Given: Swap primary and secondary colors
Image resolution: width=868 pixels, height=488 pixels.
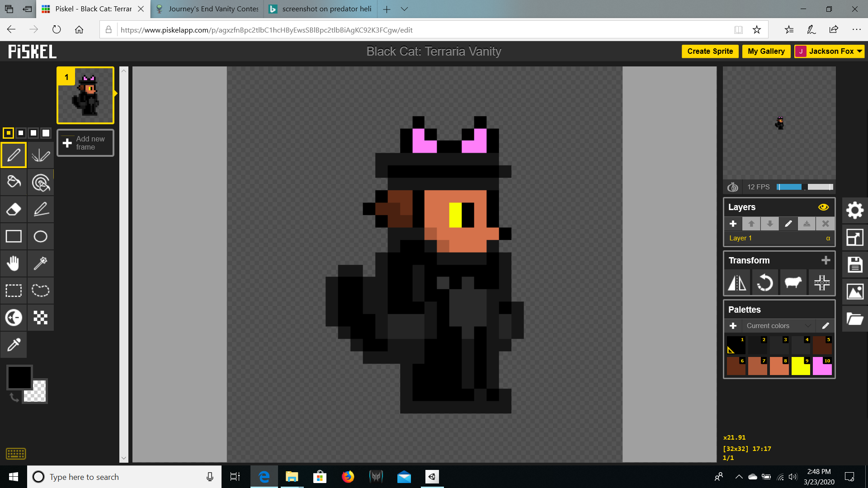Looking at the screenshot, I should [x=14, y=397].
